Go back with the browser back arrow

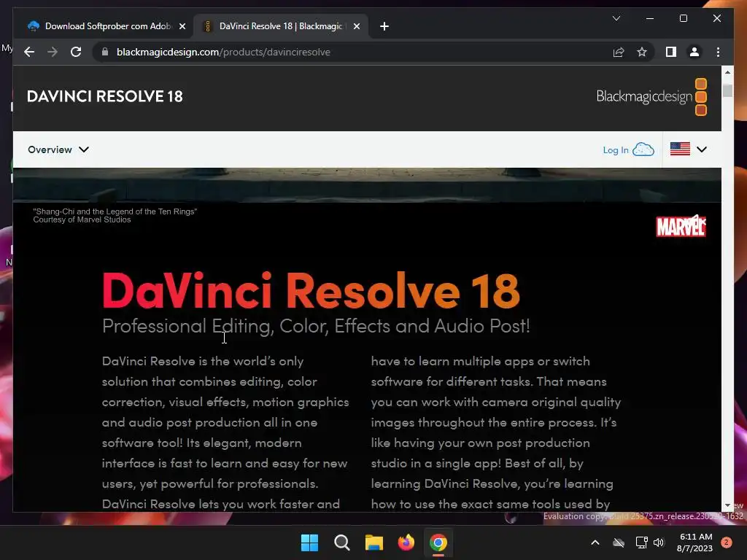coord(29,52)
